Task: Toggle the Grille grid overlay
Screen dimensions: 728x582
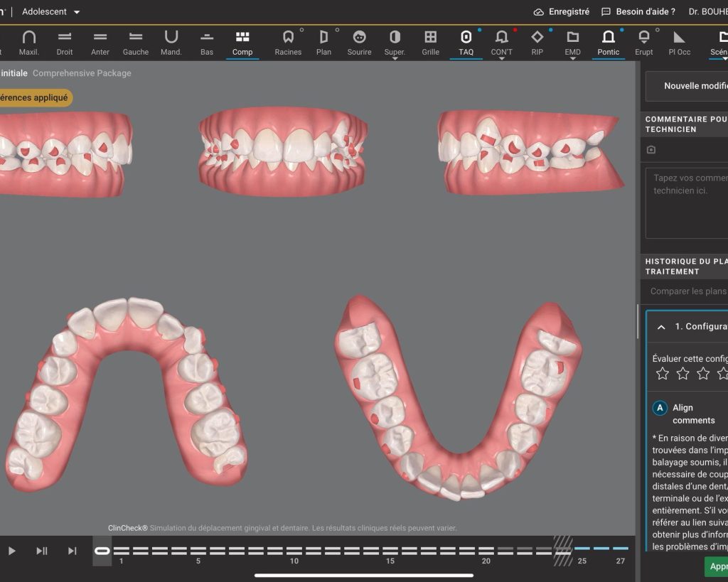Action: 430,43
